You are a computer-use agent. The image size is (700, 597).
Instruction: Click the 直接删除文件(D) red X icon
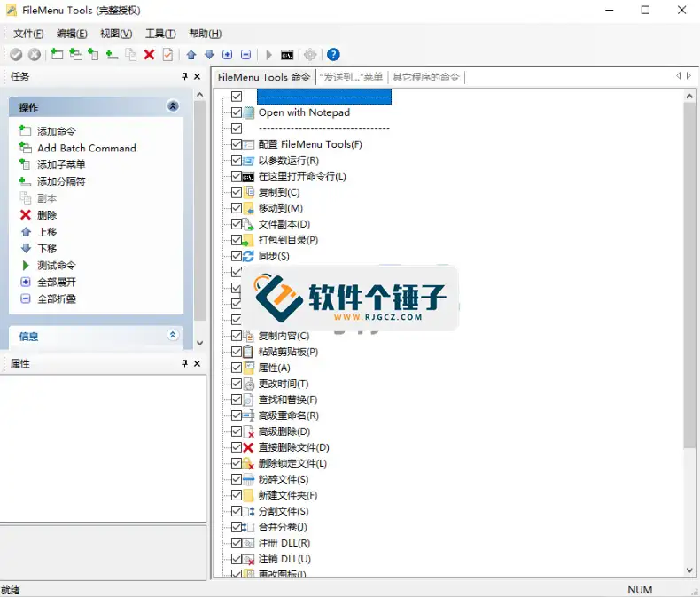pos(248,447)
